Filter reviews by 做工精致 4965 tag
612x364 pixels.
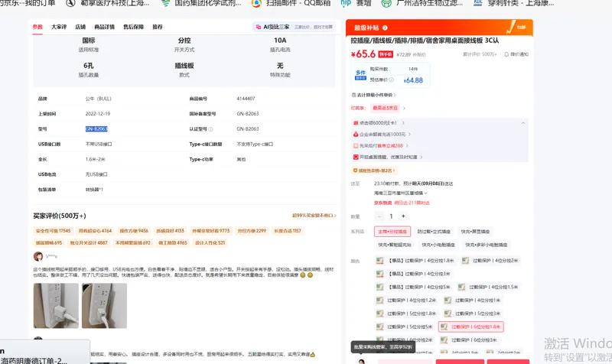(x=173, y=242)
